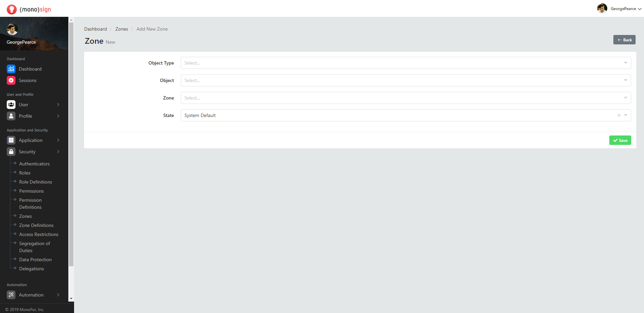The height and width of the screenshot is (313, 644).
Task: Click the sidebar scroll down arrow
Action: click(x=71, y=299)
